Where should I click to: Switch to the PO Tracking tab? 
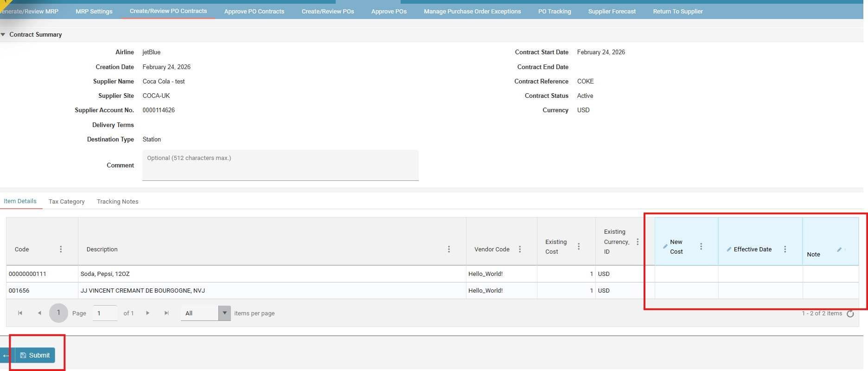tap(555, 11)
